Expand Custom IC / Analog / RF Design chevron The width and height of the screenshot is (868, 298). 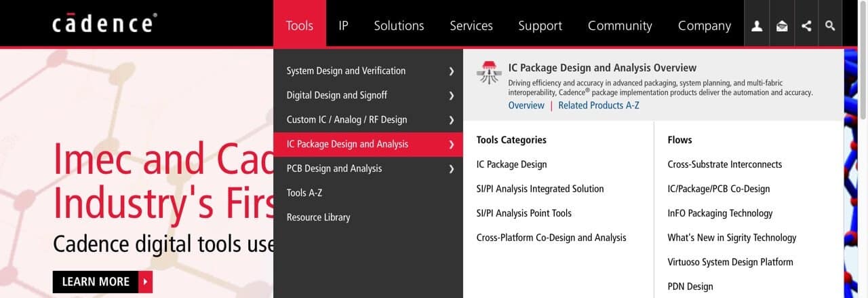[452, 120]
